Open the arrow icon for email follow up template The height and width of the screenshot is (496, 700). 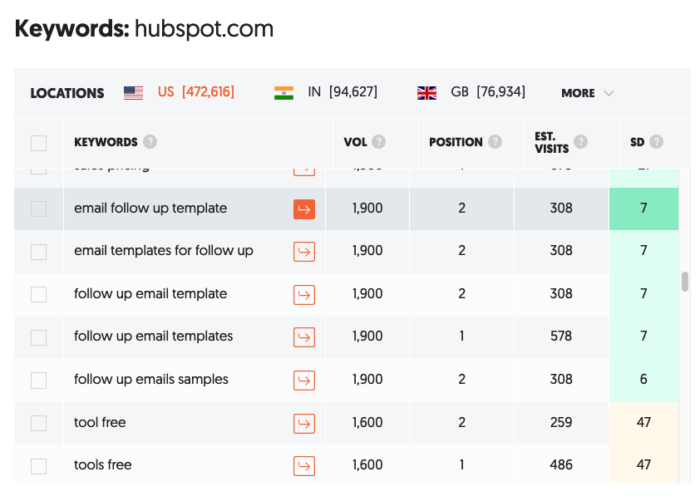pyautogui.click(x=304, y=209)
